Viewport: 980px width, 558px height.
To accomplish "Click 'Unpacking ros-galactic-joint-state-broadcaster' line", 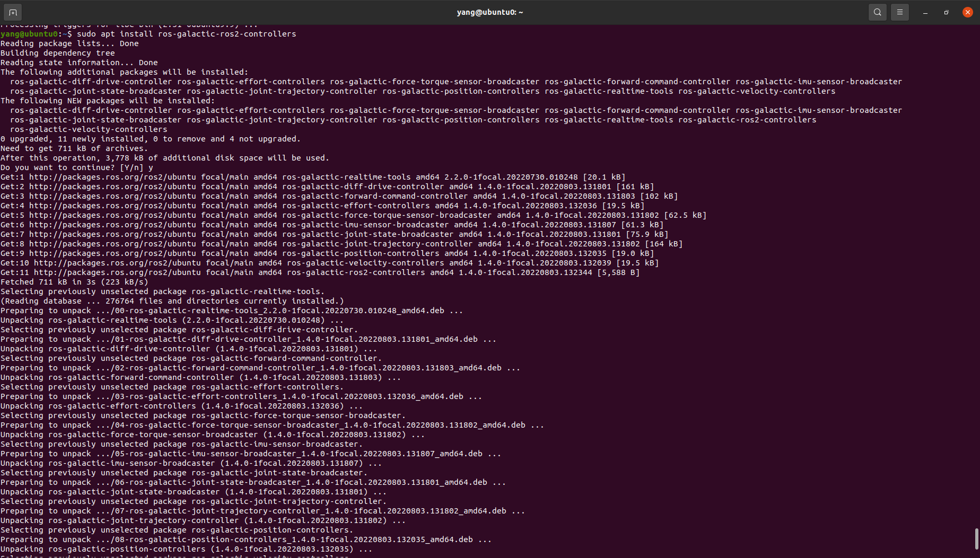I will pos(194,492).
